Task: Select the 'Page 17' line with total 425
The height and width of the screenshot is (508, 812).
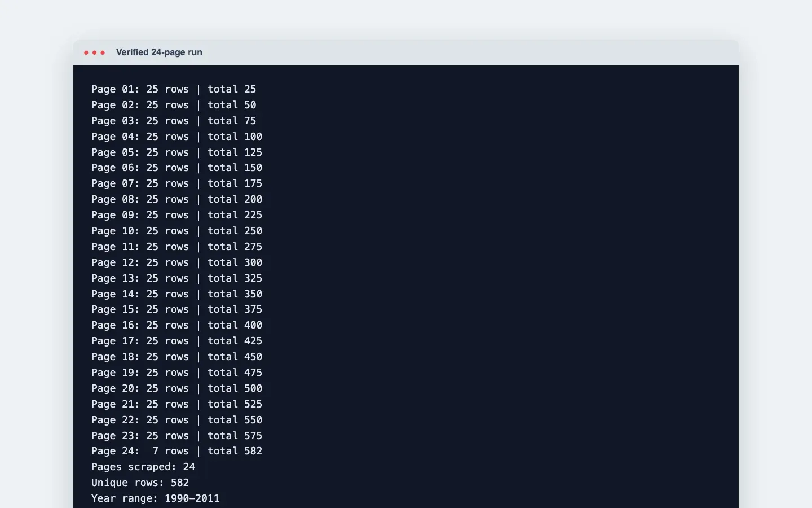Action: pyautogui.click(x=177, y=341)
